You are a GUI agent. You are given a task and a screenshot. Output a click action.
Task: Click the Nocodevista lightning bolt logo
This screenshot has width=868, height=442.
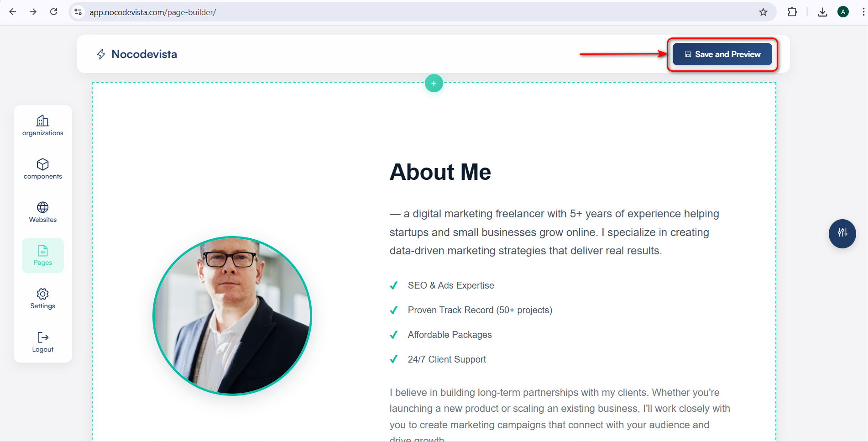(x=101, y=54)
